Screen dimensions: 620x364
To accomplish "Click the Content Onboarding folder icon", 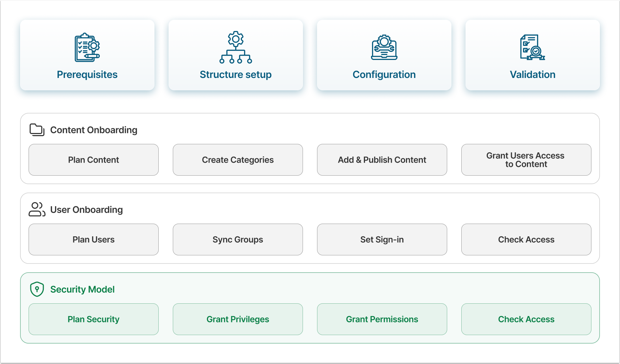I will pyautogui.click(x=37, y=130).
